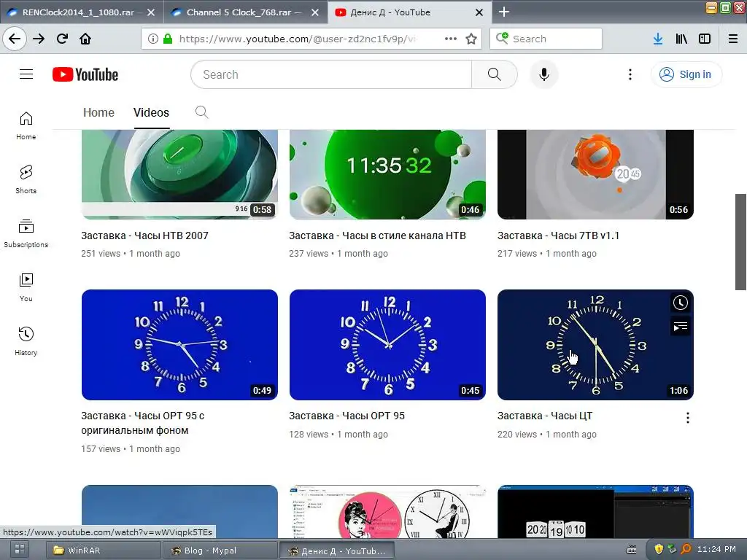The width and height of the screenshot is (747, 560).
Task: Open title Заставка - Часы ОРТ 95 с оригинальным фоном
Action: tap(143, 423)
